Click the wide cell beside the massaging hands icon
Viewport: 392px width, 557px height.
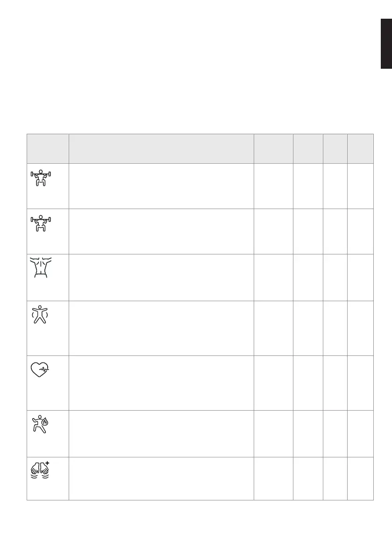click(x=161, y=478)
